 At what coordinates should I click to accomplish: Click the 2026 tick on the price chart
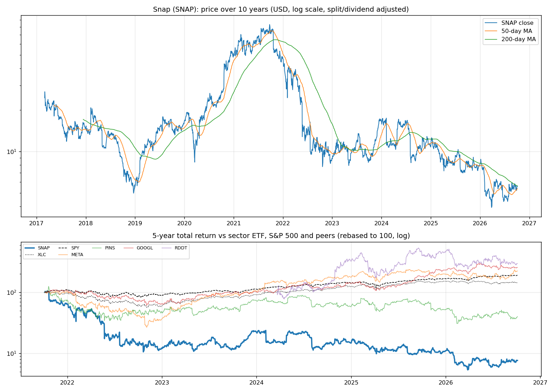click(x=480, y=223)
